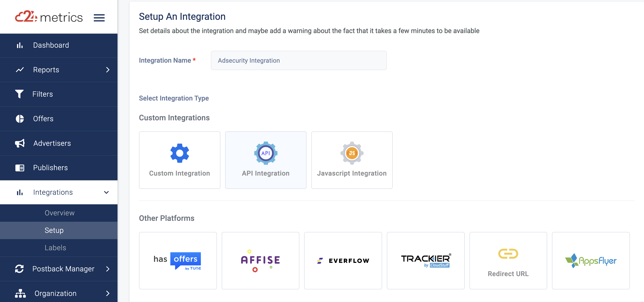Expand the Postback Manager submenu
The image size is (644, 302).
[108, 269]
